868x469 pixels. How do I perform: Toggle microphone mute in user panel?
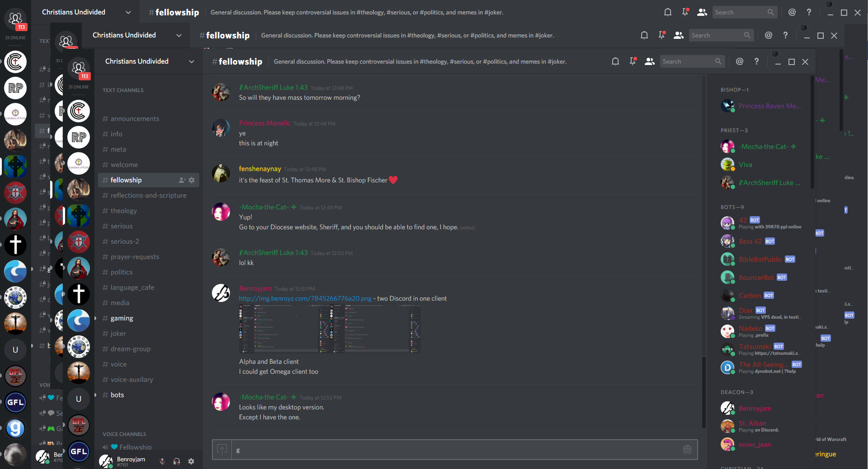[x=162, y=461]
